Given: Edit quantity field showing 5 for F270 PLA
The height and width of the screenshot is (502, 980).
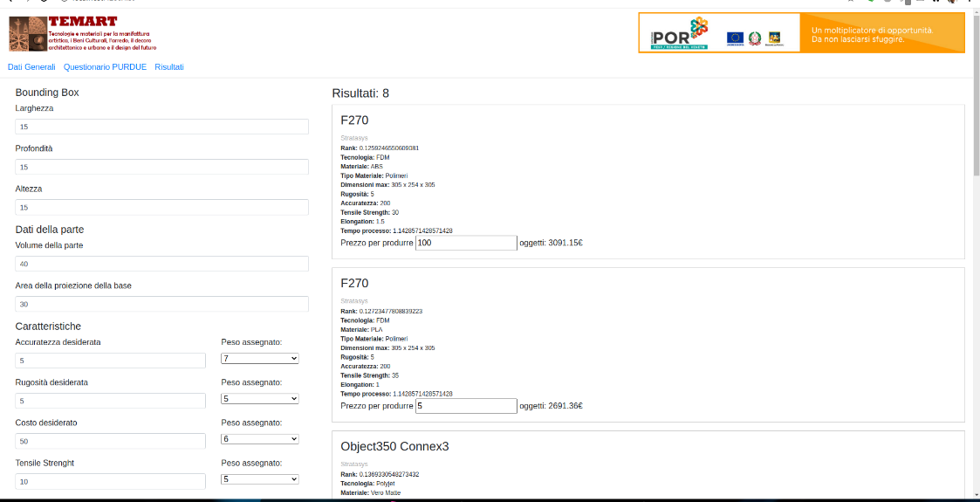Looking at the screenshot, I should 466,406.
